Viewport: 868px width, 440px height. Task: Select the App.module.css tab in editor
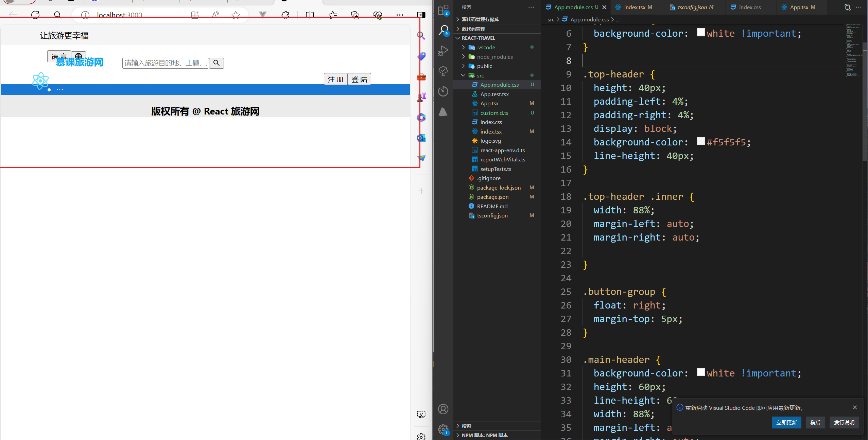tap(573, 7)
